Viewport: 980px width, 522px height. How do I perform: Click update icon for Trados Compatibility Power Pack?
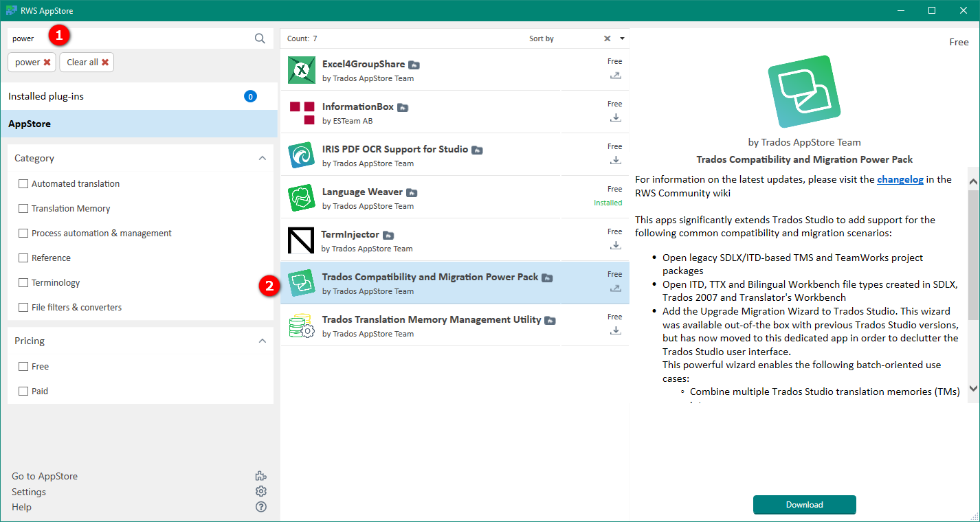(x=616, y=288)
